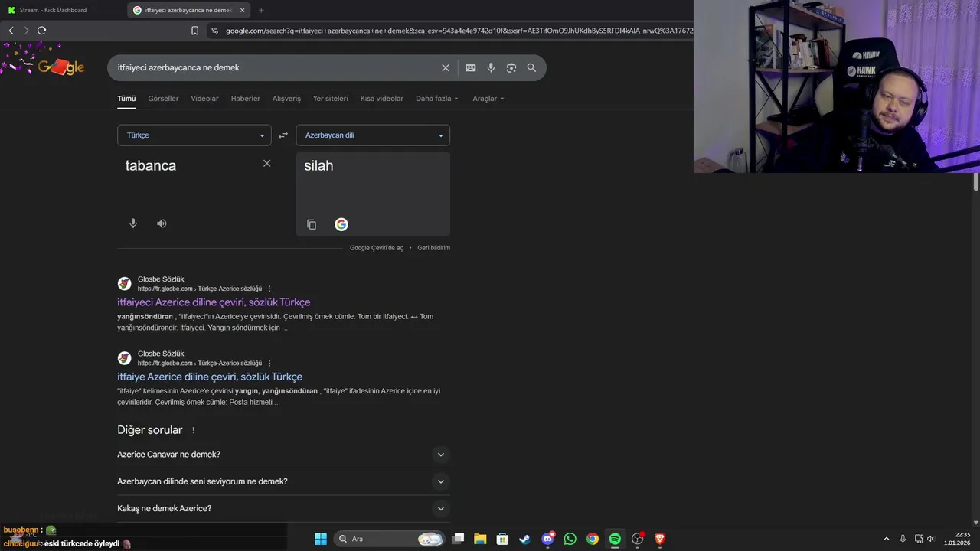This screenshot has height=551, width=980.
Task: Listen to the source text pronunciation
Action: click(162, 223)
